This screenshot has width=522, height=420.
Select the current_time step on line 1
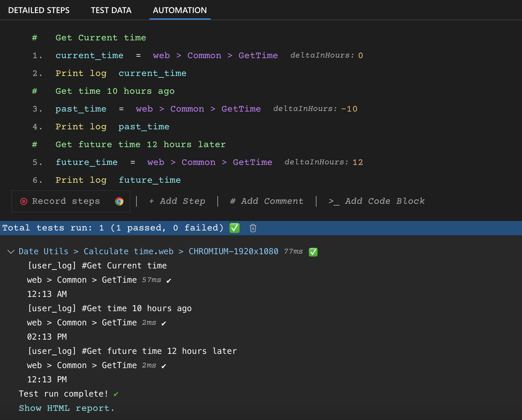point(89,55)
